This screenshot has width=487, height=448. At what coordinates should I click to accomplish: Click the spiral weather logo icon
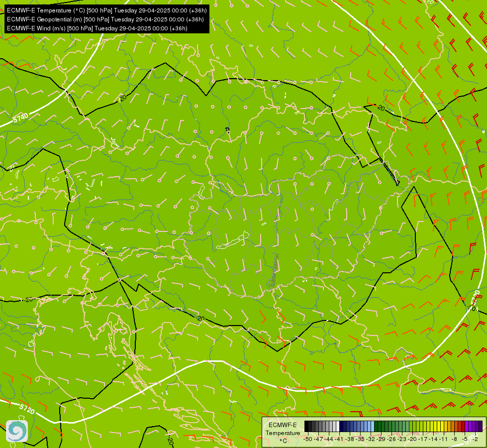[17, 431]
